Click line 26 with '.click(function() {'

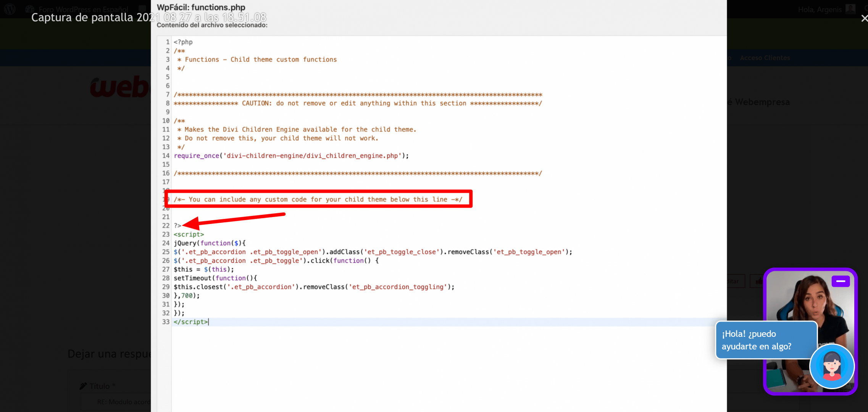(276, 261)
